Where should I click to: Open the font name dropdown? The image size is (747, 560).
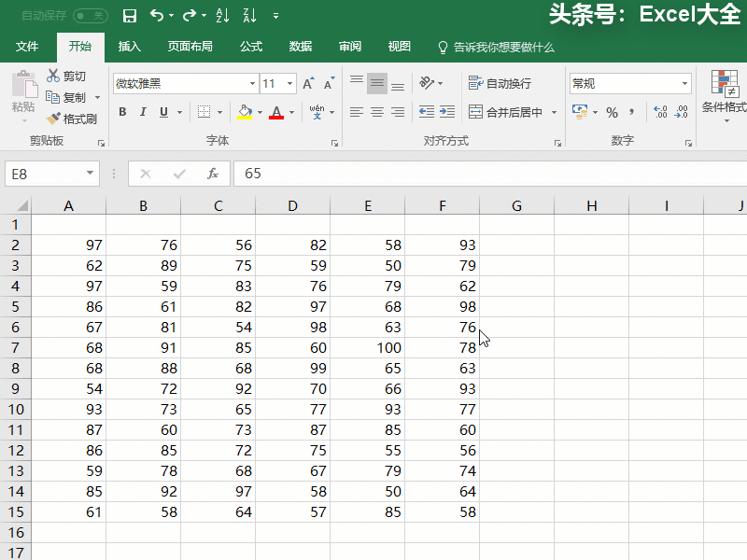tap(249, 83)
